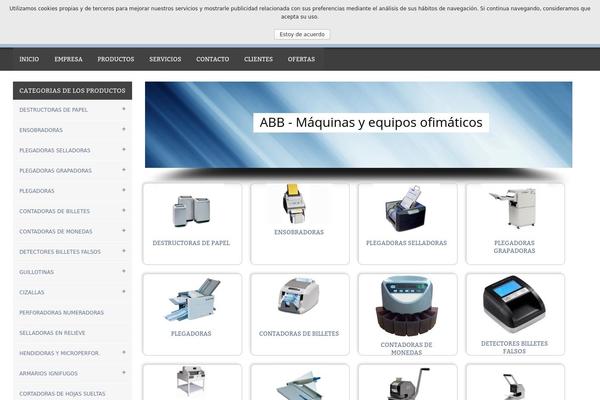Open DESTRUCTORAS DE PAPEL card title
600x400 pixels.
[x=191, y=243]
